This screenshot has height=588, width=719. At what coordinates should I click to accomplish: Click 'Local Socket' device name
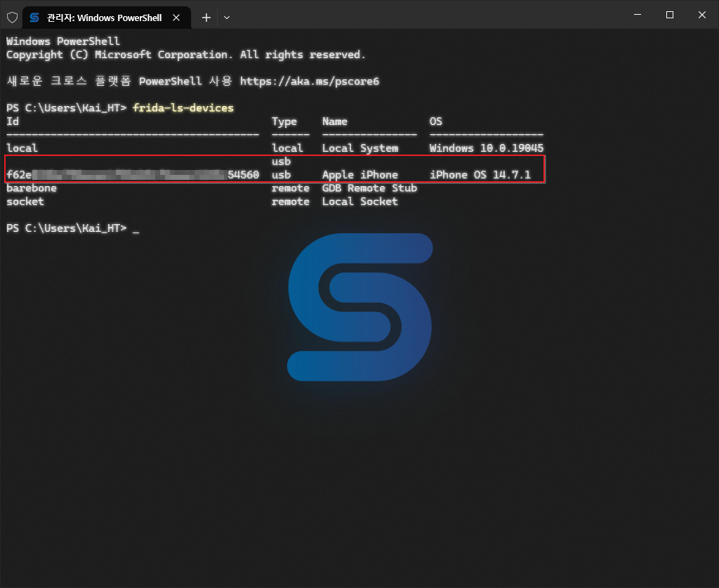click(x=360, y=202)
